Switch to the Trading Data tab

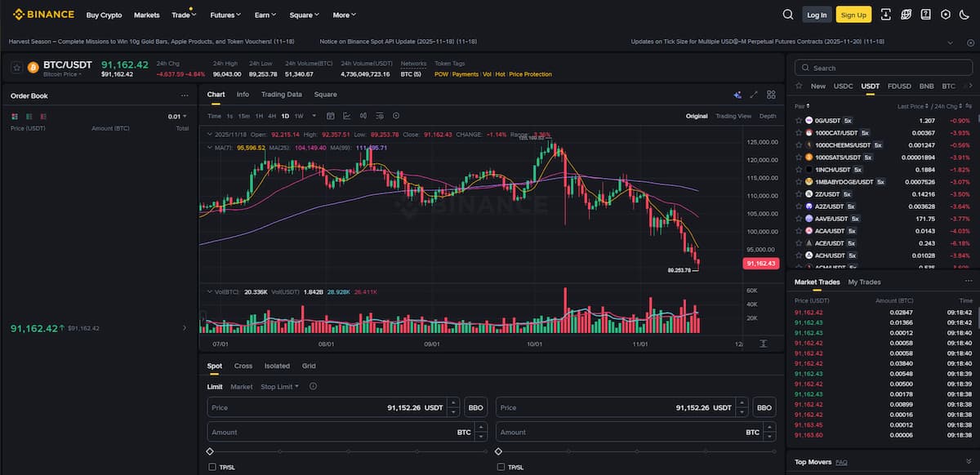(x=282, y=95)
